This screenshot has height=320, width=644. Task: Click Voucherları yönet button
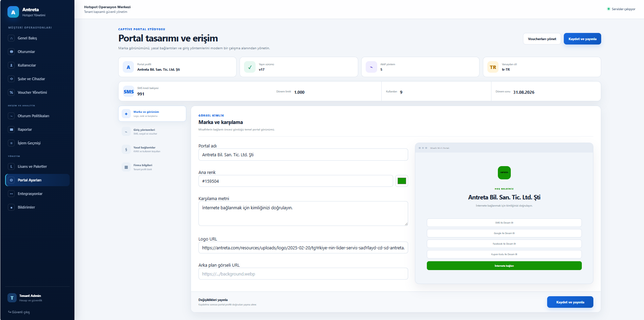point(542,39)
